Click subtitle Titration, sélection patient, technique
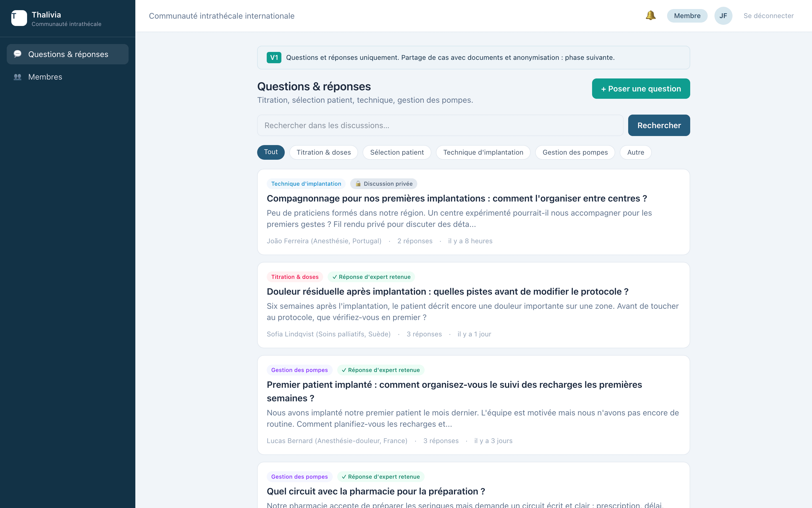 (365, 100)
